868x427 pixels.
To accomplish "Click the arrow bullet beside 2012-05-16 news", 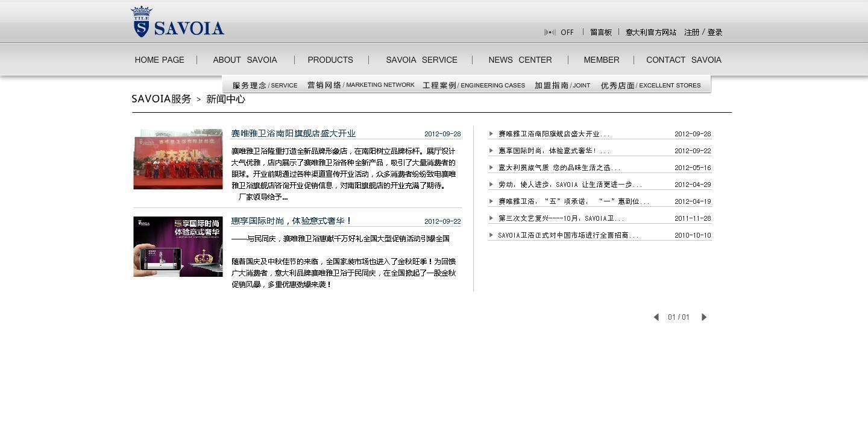I will click(491, 168).
